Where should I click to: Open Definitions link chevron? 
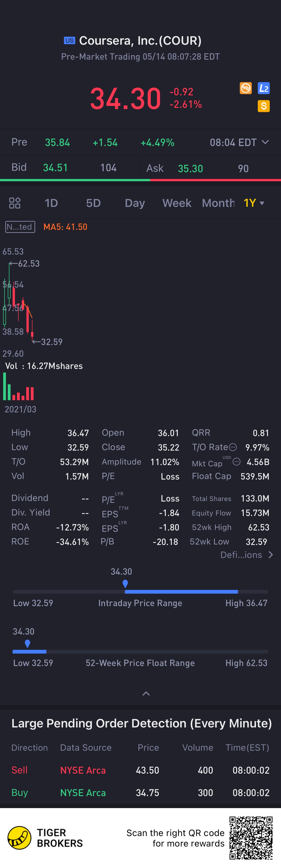[x=271, y=555]
